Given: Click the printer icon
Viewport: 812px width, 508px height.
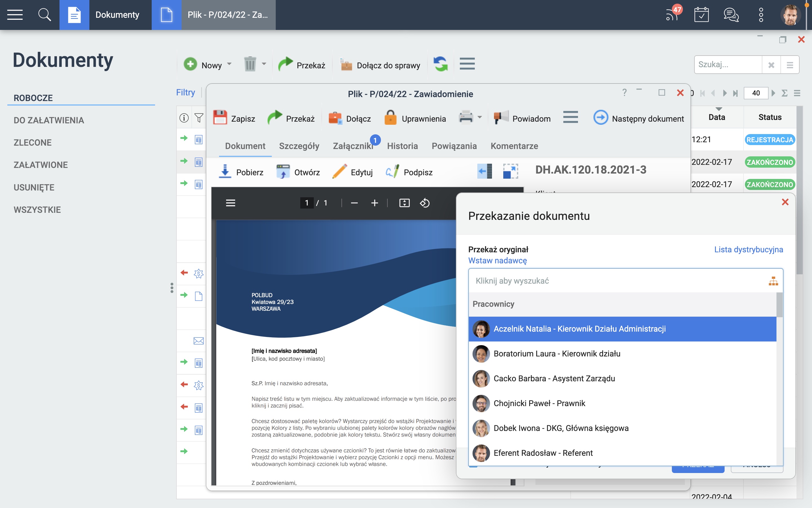Looking at the screenshot, I should (466, 117).
